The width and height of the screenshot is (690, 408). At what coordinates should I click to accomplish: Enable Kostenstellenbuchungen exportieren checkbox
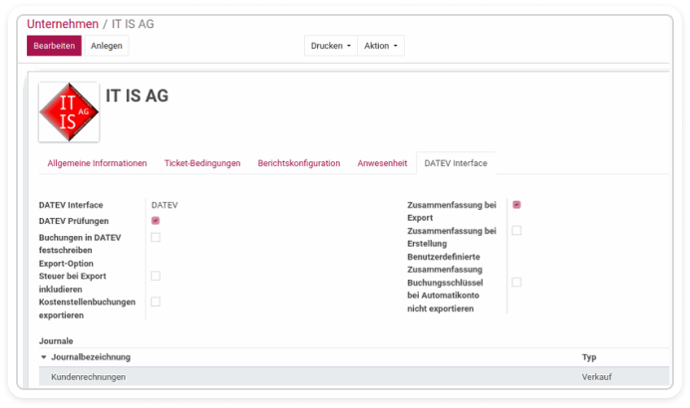pos(155,302)
